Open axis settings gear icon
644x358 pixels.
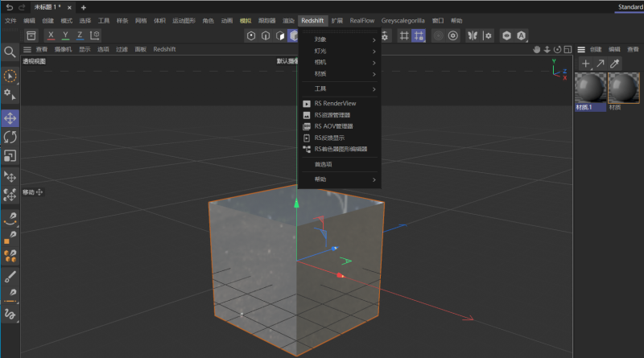coord(488,35)
